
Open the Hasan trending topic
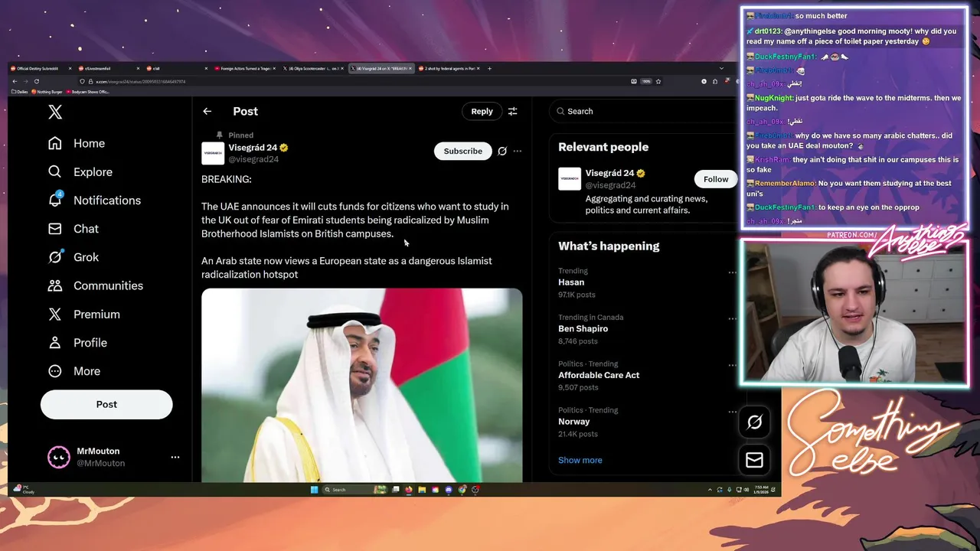[571, 282]
